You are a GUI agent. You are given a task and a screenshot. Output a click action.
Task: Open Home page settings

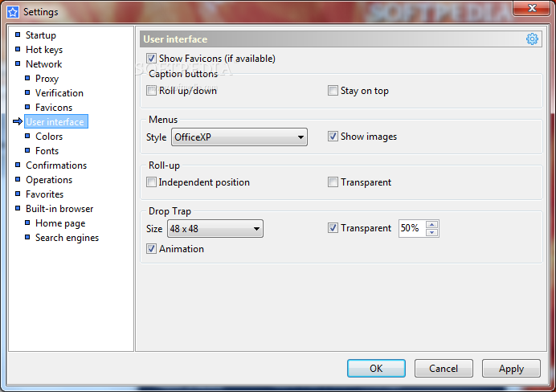[x=60, y=223]
